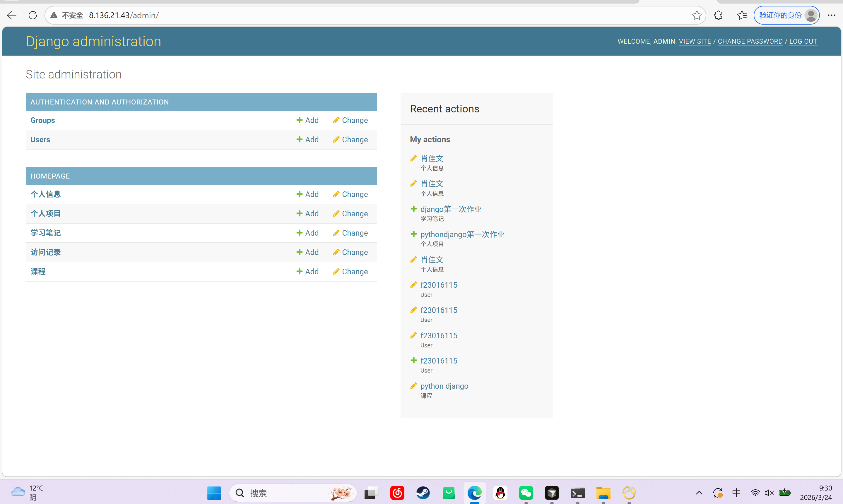The image size is (843, 504).
Task: Click the profile avatar icon
Action: pos(811,15)
